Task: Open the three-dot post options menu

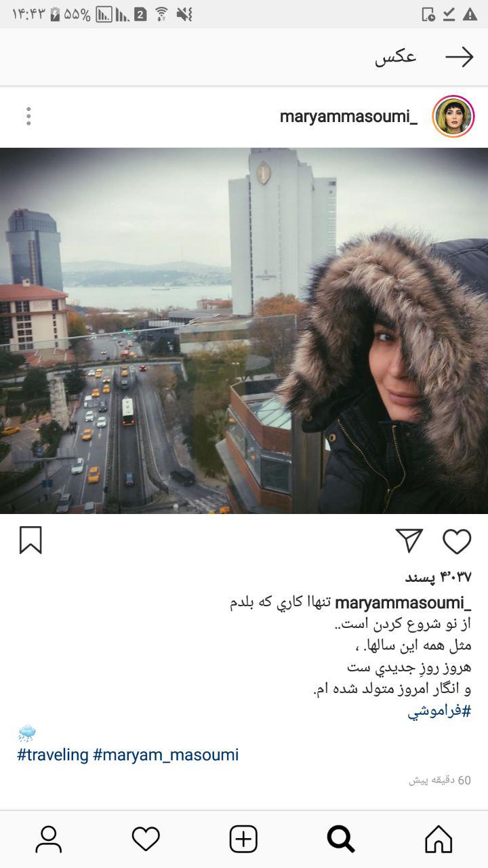Action: [28, 116]
